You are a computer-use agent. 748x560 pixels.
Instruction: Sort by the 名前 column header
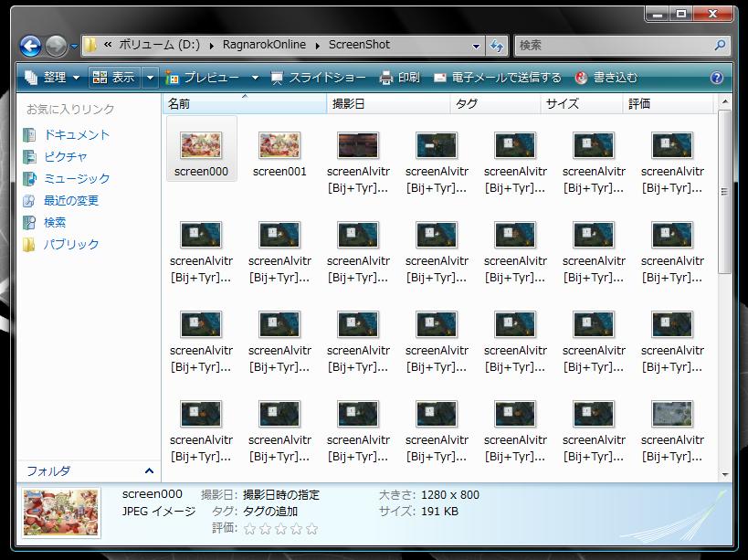pos(244,103)
